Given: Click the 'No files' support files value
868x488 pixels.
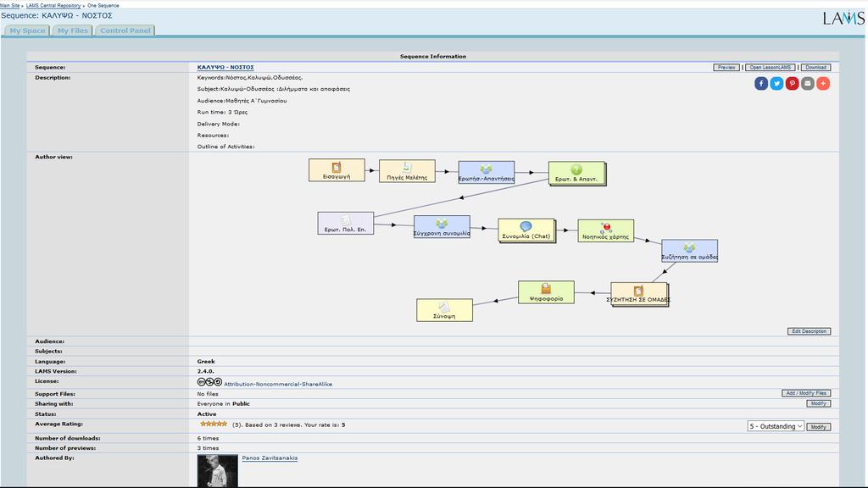Looking at the screenshot, I should point(208,394).
